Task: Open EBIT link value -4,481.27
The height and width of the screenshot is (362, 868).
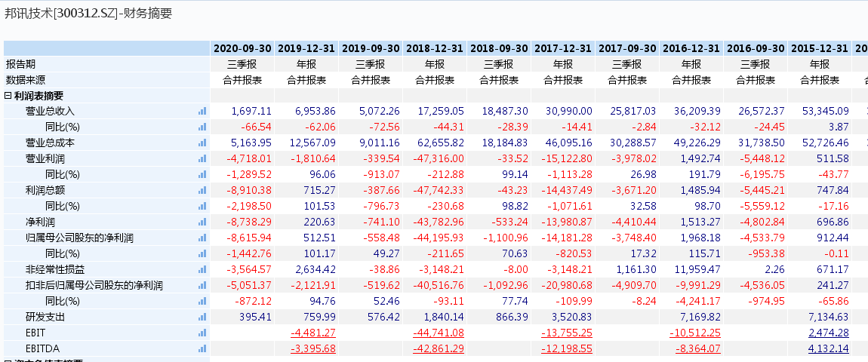Action: [x=312, y=333]
